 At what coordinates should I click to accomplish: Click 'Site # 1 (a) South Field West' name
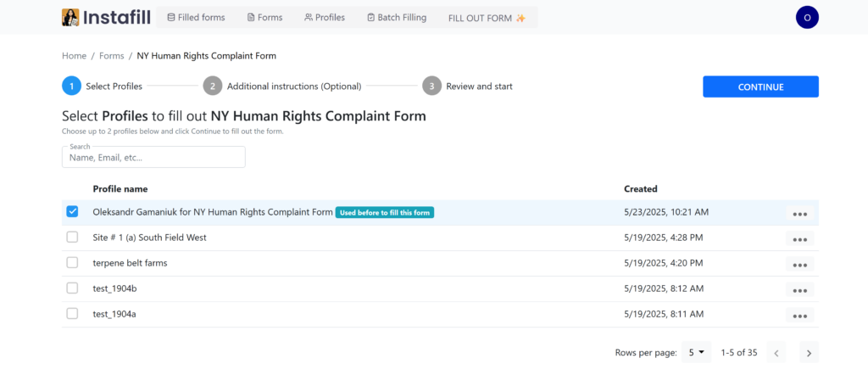point(149,238)
